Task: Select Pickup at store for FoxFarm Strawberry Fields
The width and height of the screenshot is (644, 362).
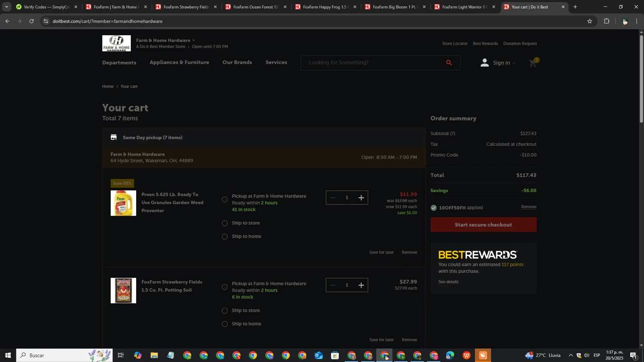Action: coord(225,287)
